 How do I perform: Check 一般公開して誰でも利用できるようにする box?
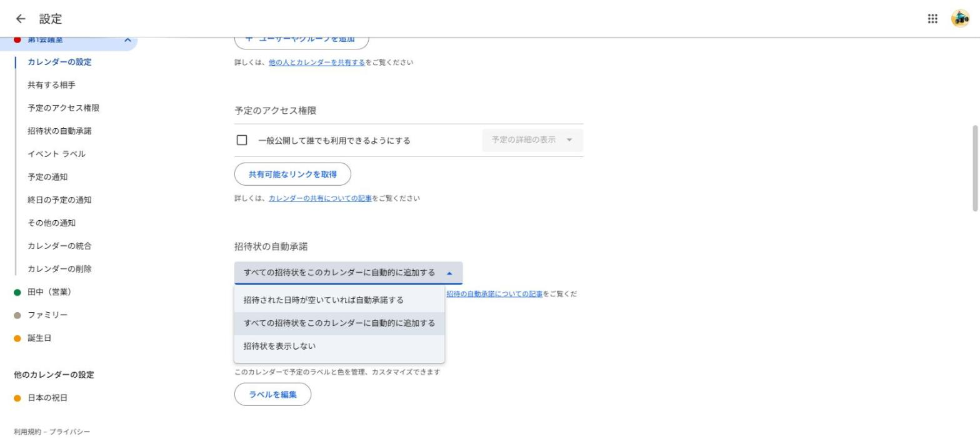tap(242, 140)
